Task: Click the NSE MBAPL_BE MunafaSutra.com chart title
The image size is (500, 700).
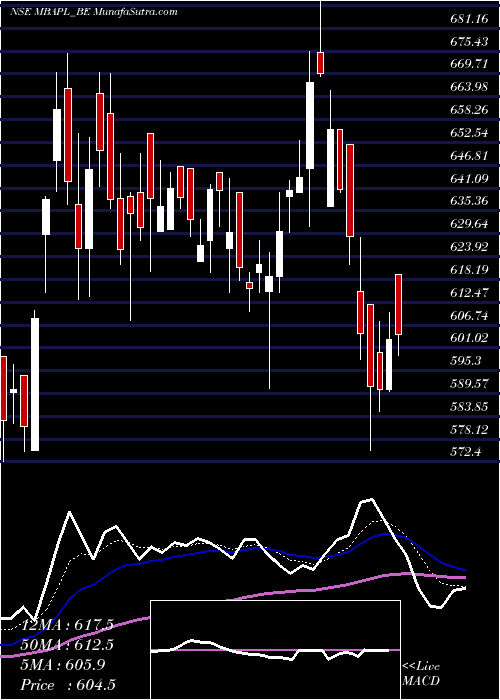Action: pos(93,12)
